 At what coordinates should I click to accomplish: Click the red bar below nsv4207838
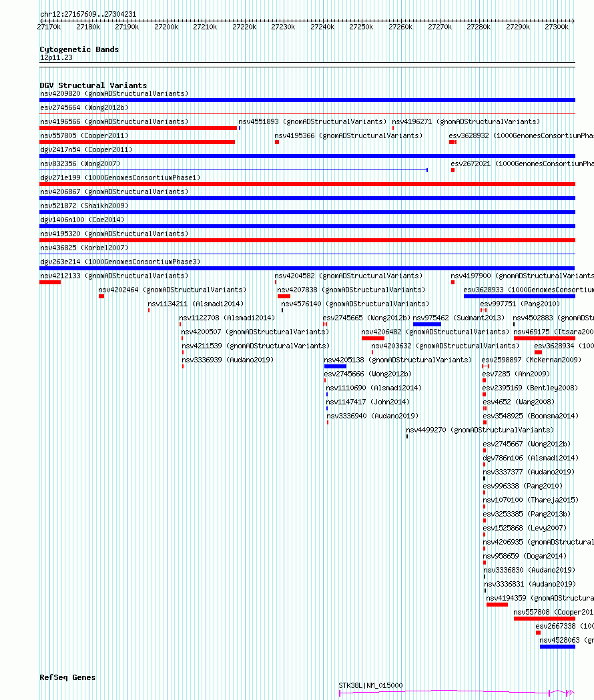click(x=284, y=296)
